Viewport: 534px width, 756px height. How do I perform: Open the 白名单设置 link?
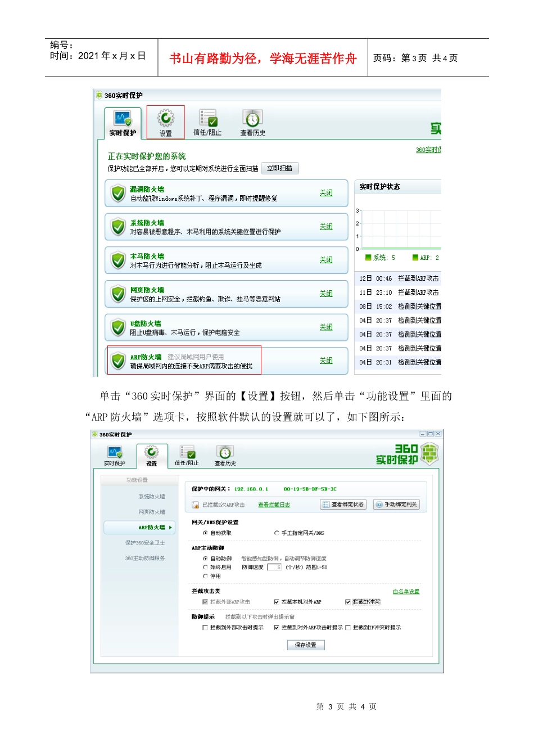pos(406,592)
